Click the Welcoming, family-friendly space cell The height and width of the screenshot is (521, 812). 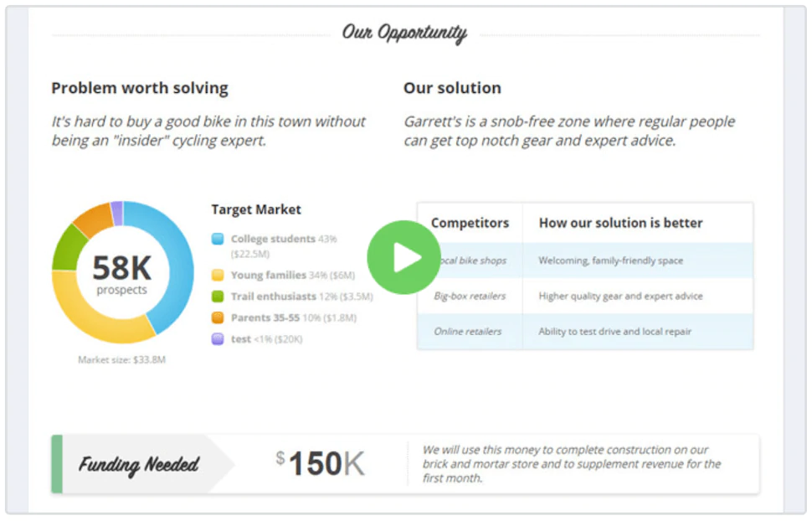(610, 260)
